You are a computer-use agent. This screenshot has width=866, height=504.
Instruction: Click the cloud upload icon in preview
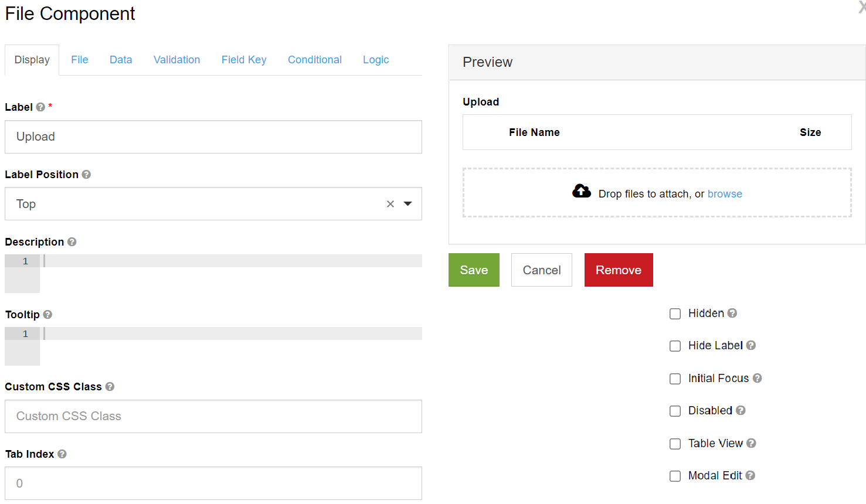tap(582, 191)
